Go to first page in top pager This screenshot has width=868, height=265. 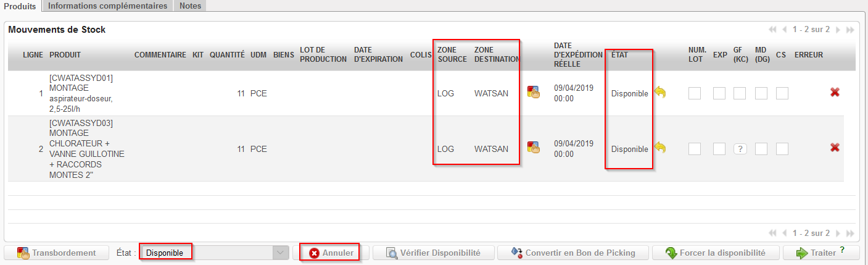pyautogui.click(x=772, y=30)
